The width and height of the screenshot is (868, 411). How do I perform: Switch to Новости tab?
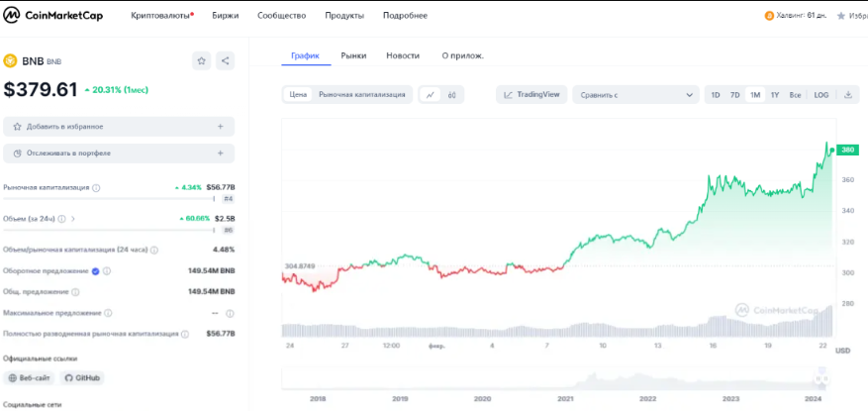(x=403, y=55)
